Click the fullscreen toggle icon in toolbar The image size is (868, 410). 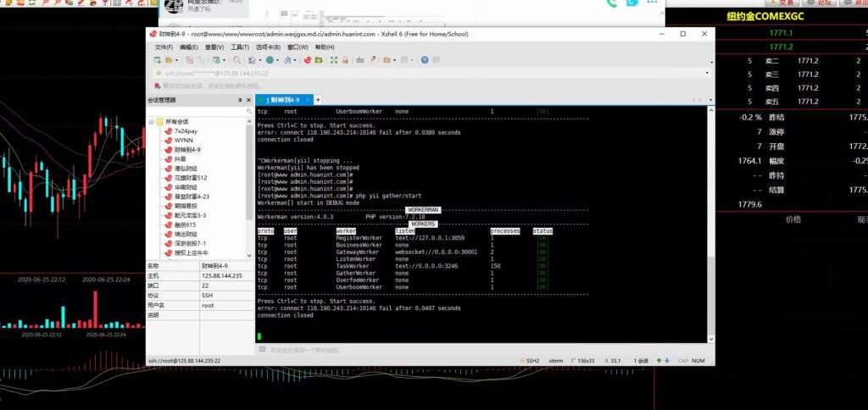[x=334, y=60]
